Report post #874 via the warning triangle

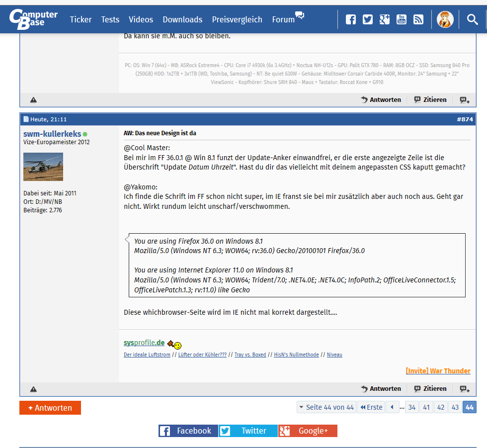34,389
